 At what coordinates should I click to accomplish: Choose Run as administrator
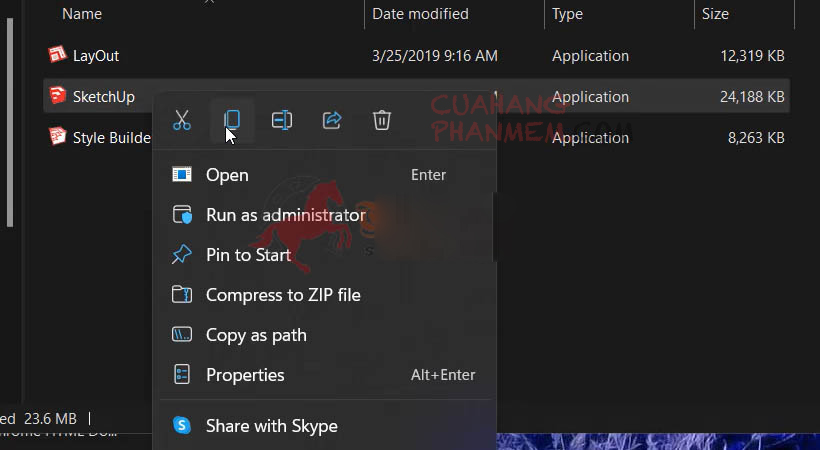point(285,215)
